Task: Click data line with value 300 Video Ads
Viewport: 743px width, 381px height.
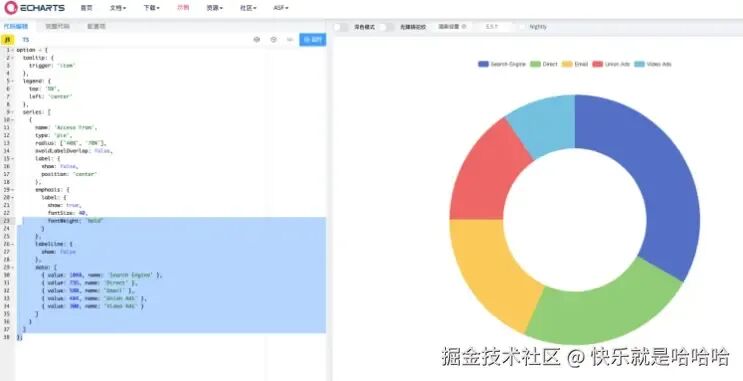Action: [92, 306]
